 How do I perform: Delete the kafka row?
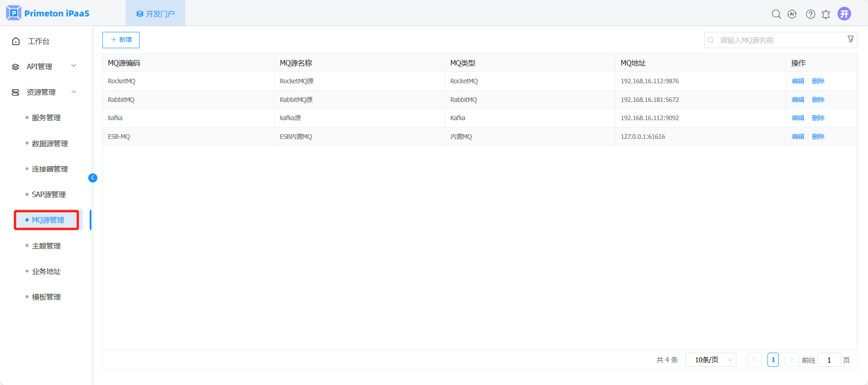click(x=818, y=118)
